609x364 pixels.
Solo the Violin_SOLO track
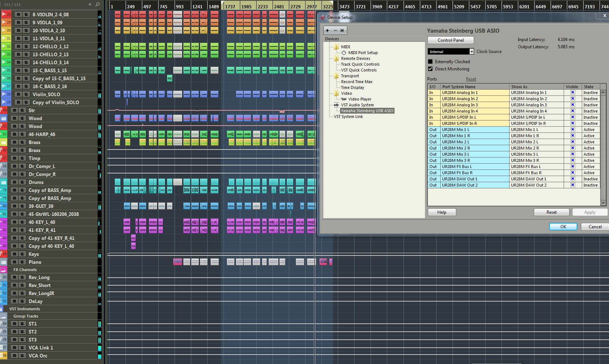26,94
